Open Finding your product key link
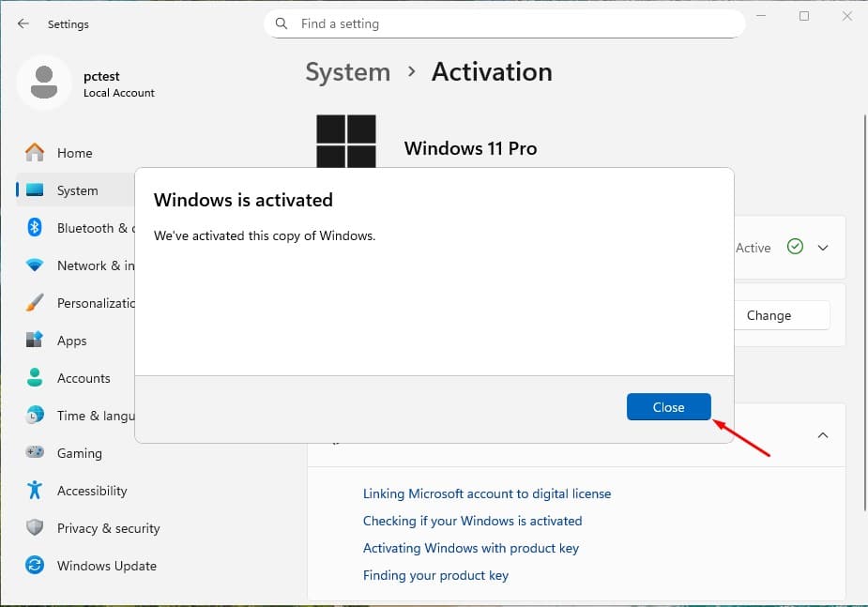Screen dimensions: 868x607 (x=435, y=575)
